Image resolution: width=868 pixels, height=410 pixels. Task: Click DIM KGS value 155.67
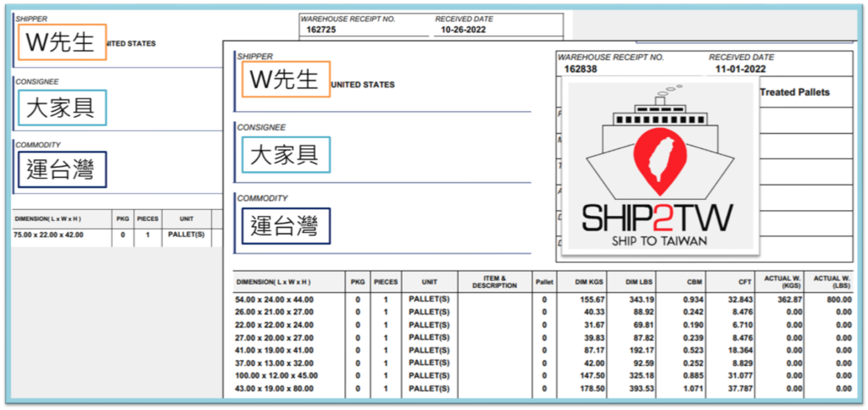click(592, 299)
